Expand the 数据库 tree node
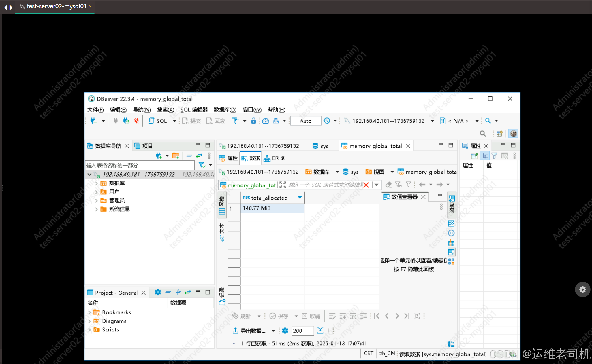The image size is (592, 364). [x=96, y=183]
